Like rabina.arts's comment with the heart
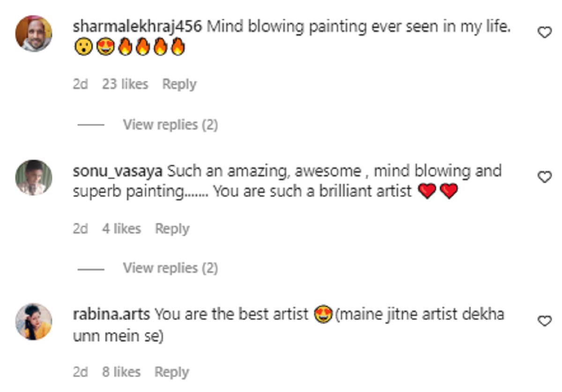This screenshot has width=562, height=392. tap(544, 321)
